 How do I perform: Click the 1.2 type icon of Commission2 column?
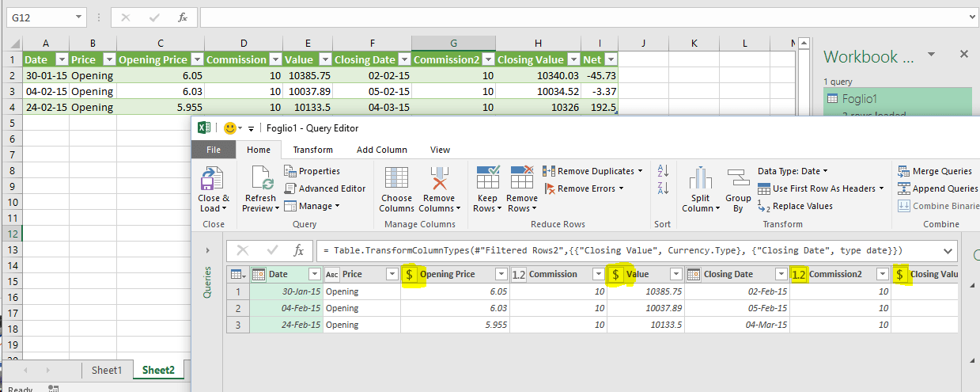point(799,274)
